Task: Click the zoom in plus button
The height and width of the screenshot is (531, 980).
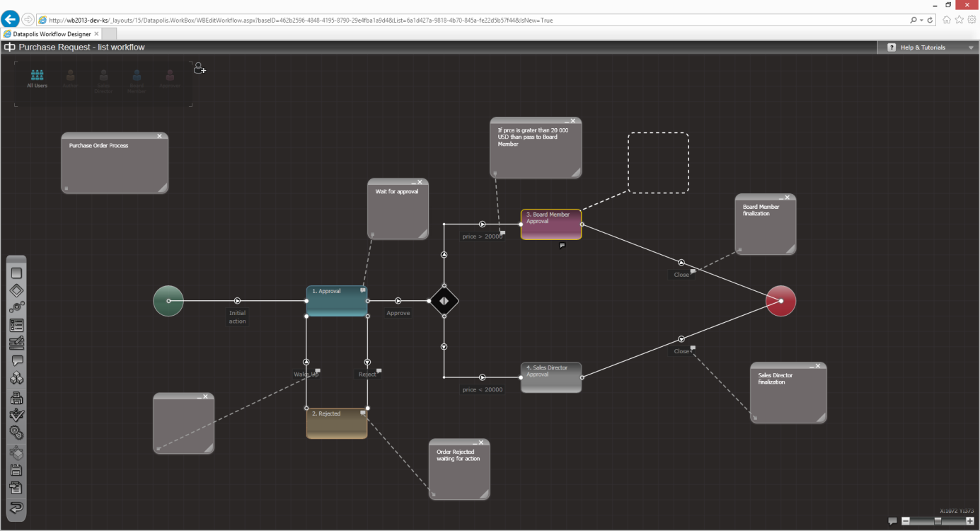Action: point(969,521)
